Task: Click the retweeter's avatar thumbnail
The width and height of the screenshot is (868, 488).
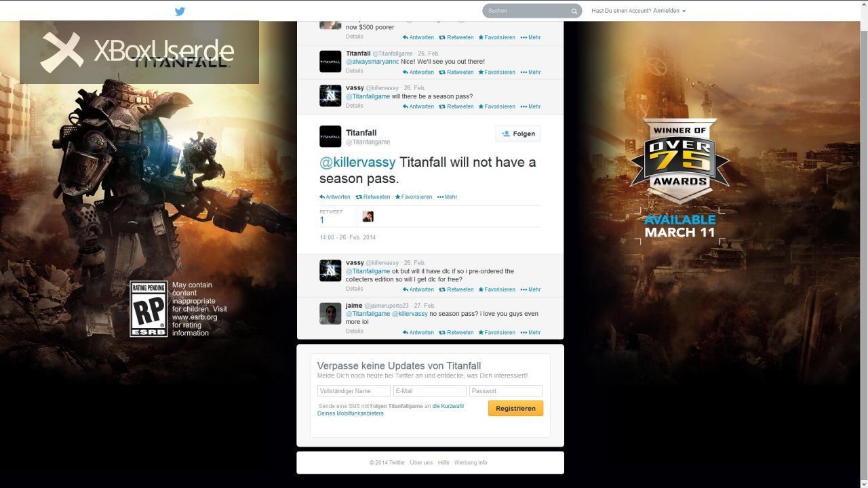Action: point(368,216)
